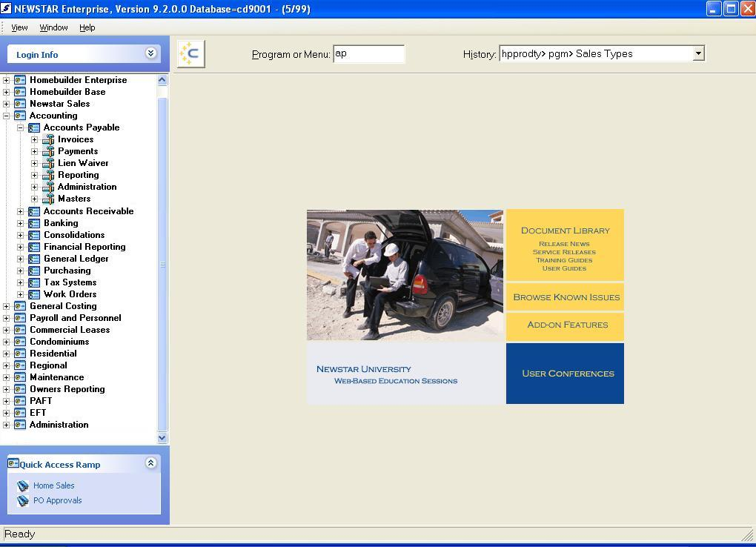756x547 pixels.
Task: Click the Home Sales shortcut icon
Action: (x=23, y=485)
